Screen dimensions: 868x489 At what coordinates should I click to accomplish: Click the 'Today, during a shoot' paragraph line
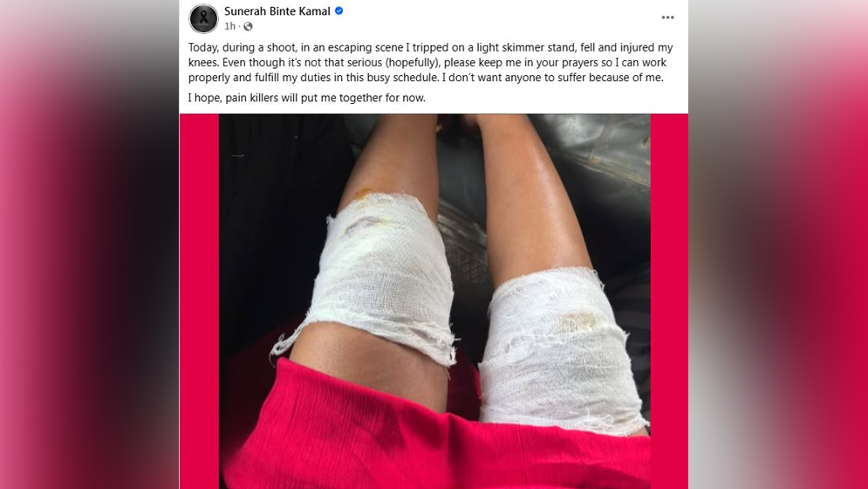[x=430, y=48]
